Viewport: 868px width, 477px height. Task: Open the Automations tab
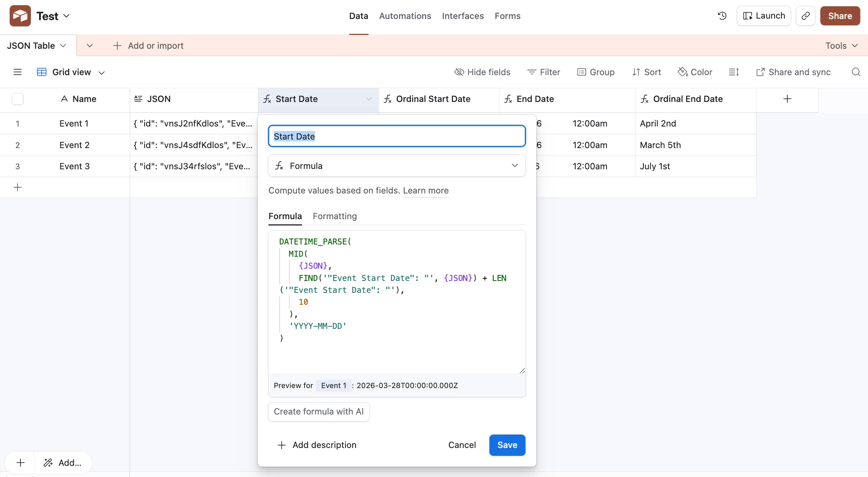pos(405,16)
